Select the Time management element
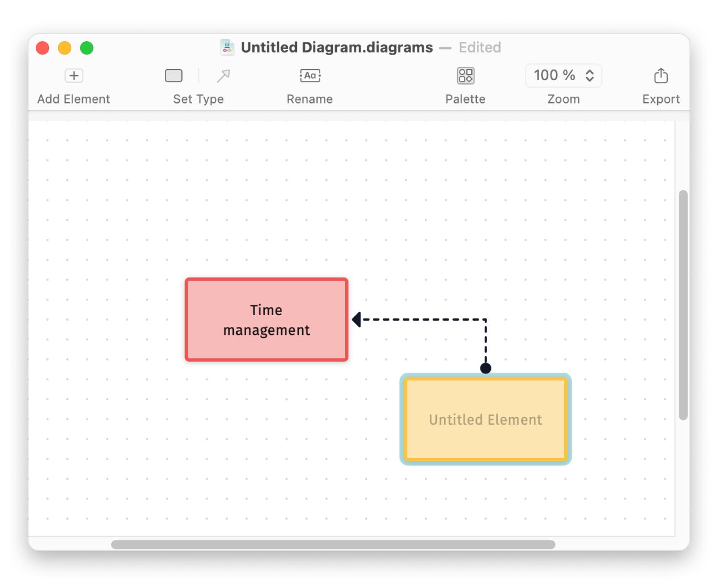The height and width of the screenshot is (588, 718). (x=266, y=320)
